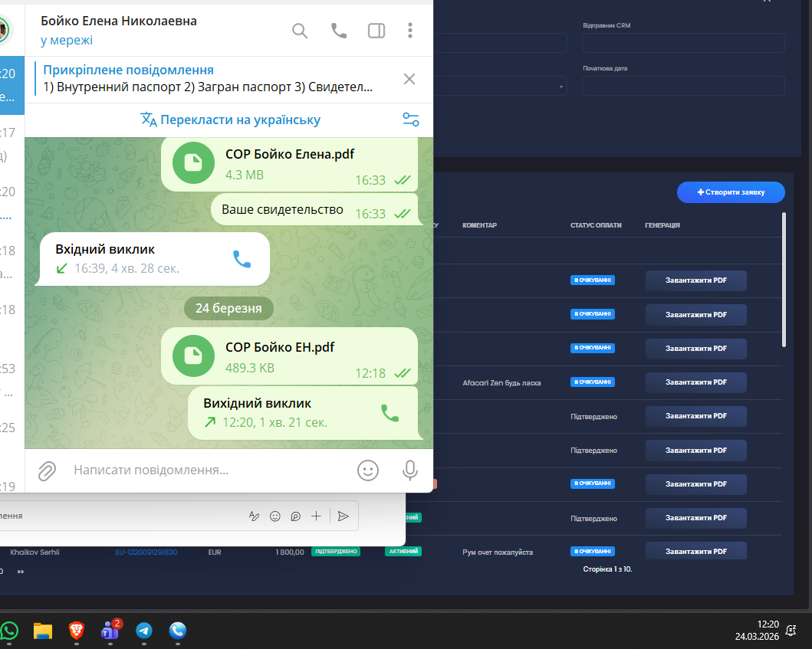The image size is (812, 649).
Task: Open Microsoft Teams from the taskbar
Action: point(110,630)
